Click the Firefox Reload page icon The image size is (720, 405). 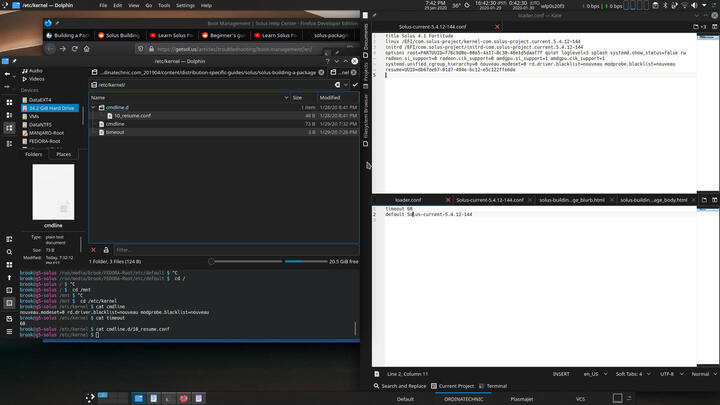tap(74, 49)
